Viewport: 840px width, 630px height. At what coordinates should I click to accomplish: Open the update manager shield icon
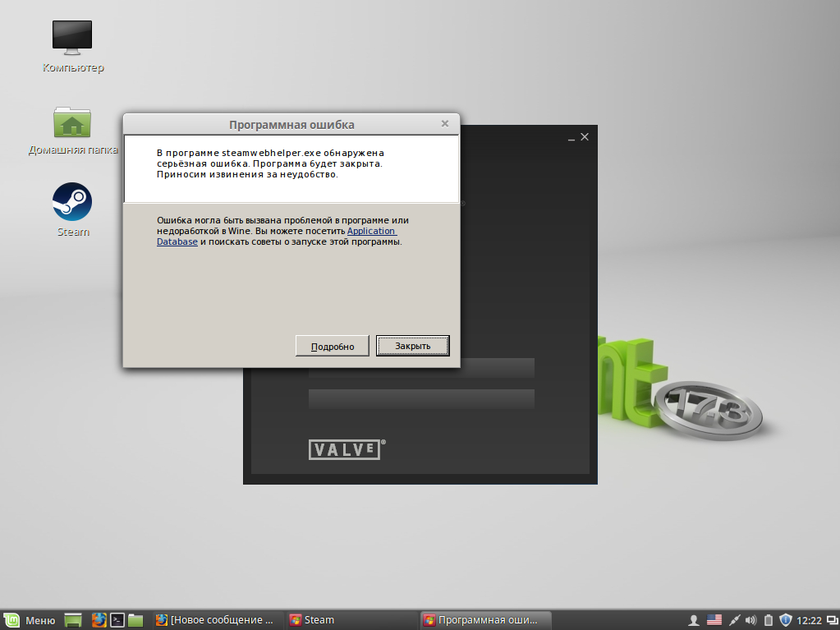coord(786,619)
